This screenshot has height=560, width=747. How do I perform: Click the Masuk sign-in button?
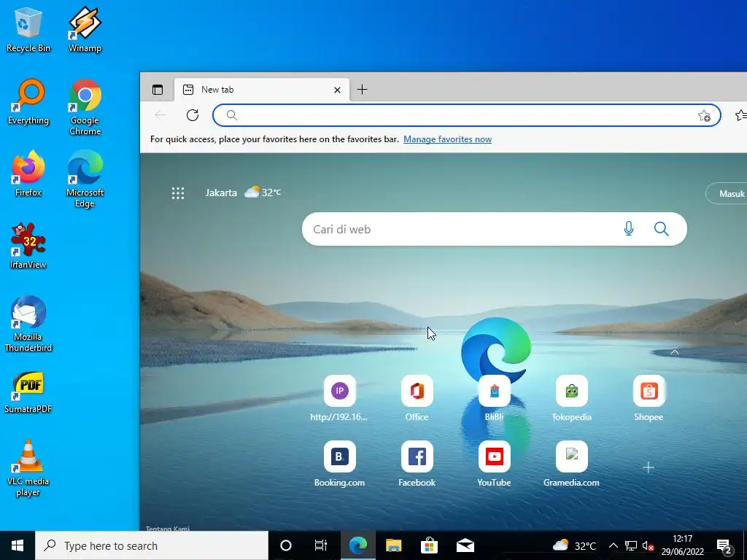tap(728, 194)
